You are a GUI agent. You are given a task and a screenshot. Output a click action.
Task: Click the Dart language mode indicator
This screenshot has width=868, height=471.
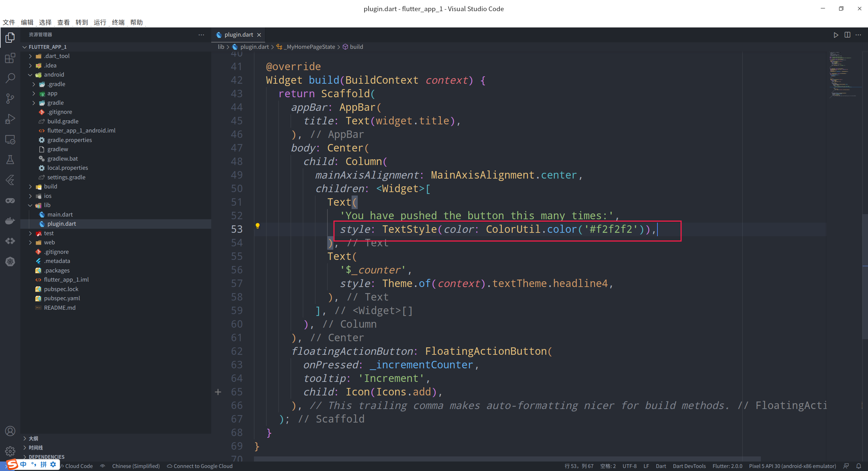(x=660, y=466)
